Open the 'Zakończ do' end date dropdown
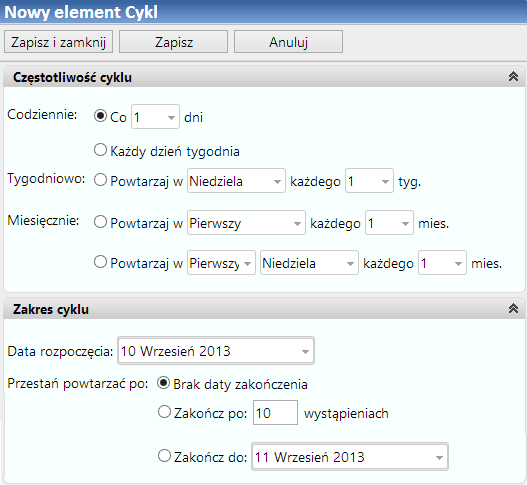 tap(350, 456)
